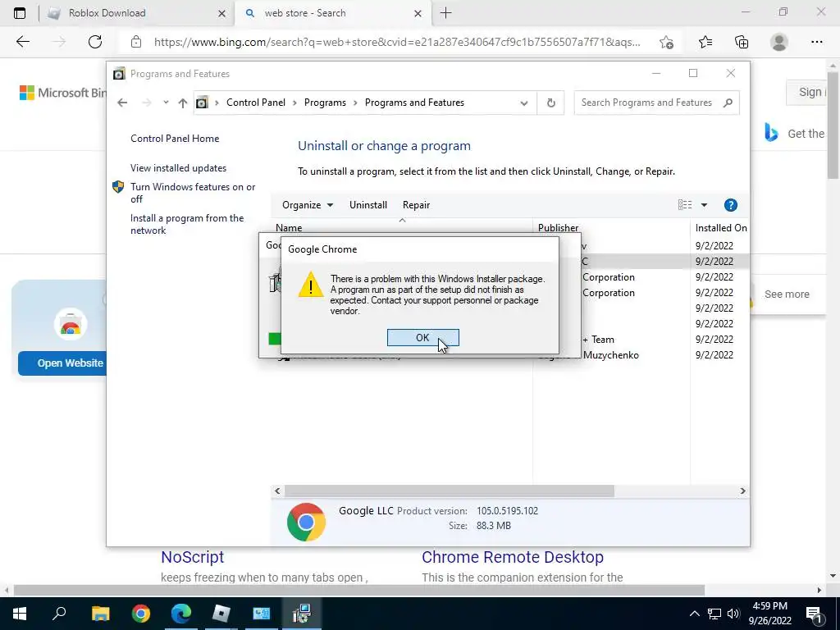Viewport: 840px width, 630px height.
Task: Sort by the Name column header
Action: click(x=289, y=228)
